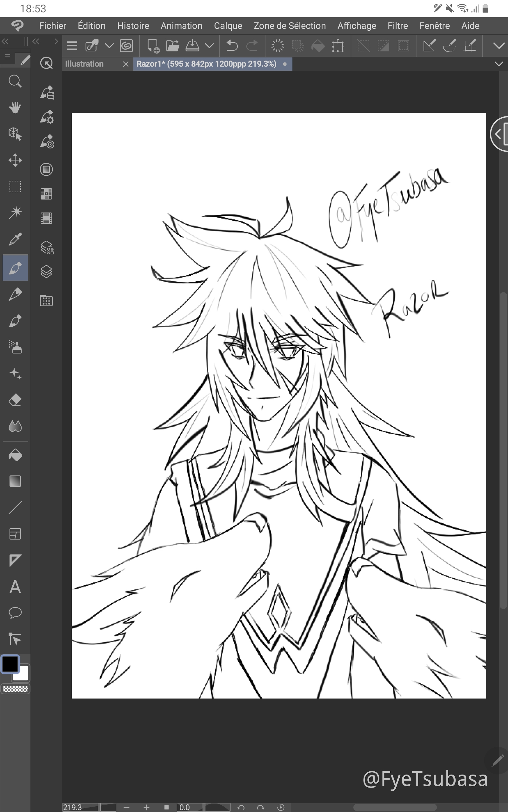
Task: Select the Blend tool
Action: [x=15, y=426]
